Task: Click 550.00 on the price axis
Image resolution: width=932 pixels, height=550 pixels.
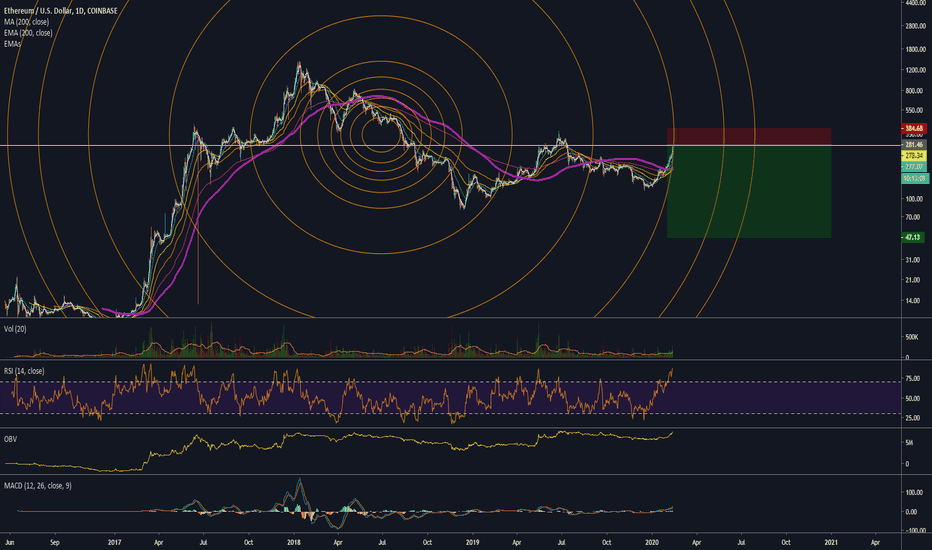Action: pyautogui.click(x=914, y=111)
